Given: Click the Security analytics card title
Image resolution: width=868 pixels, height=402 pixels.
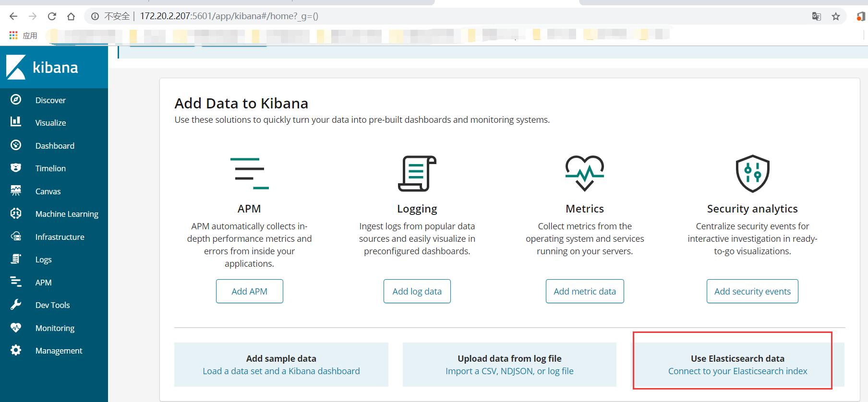Looking at the screenshot, I should tap(752, 209).
